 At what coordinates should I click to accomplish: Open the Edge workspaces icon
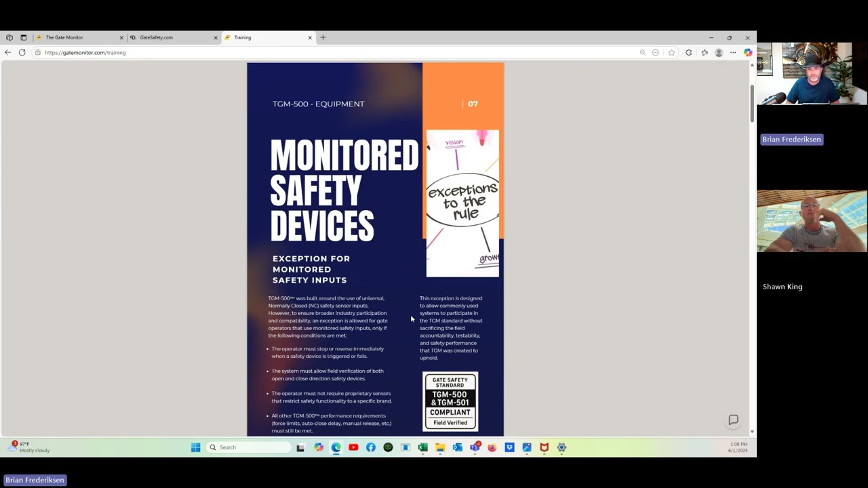click(x=9, y=37)
